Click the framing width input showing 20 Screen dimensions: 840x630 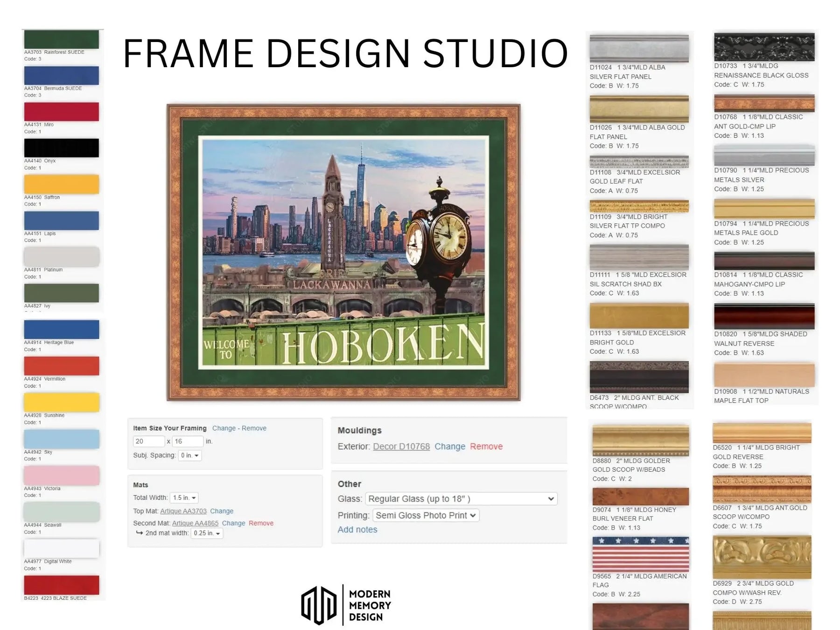coord(148,441)
